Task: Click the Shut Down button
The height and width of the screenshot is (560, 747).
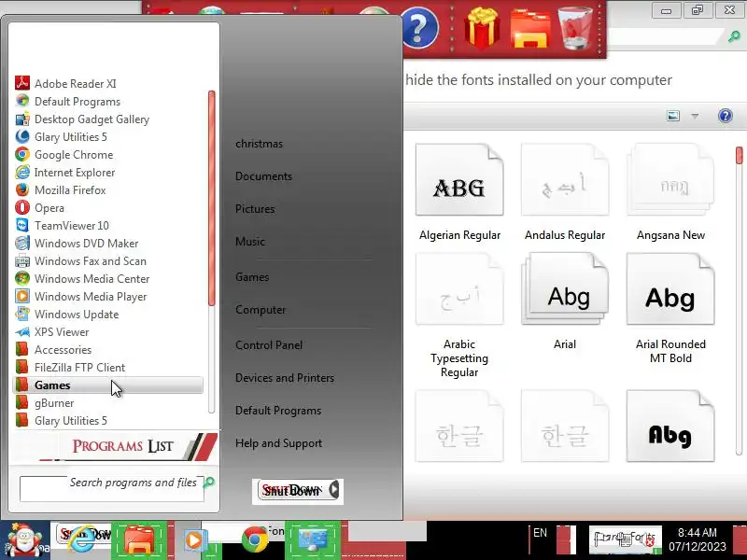Action: (x=292, y=491)
